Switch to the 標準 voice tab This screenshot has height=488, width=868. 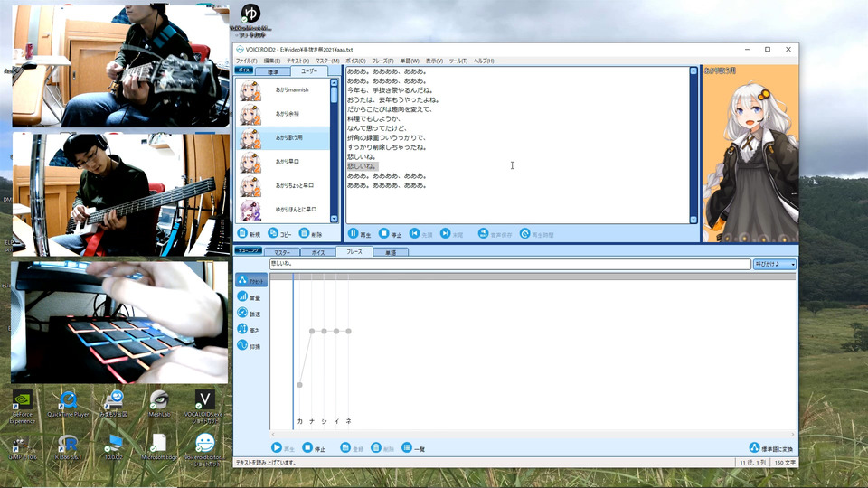[x=273, y=72]
